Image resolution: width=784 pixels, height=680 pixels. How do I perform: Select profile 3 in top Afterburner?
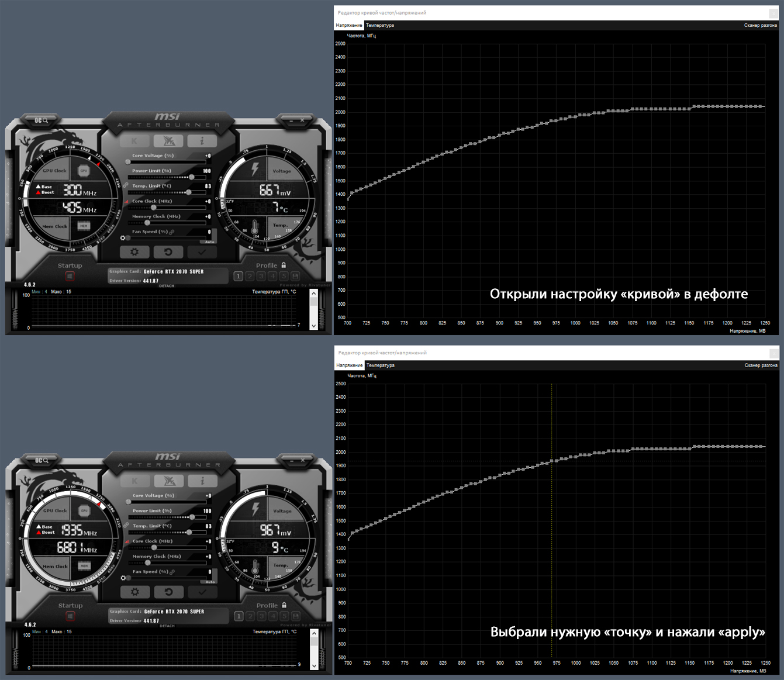coord(261,276)
